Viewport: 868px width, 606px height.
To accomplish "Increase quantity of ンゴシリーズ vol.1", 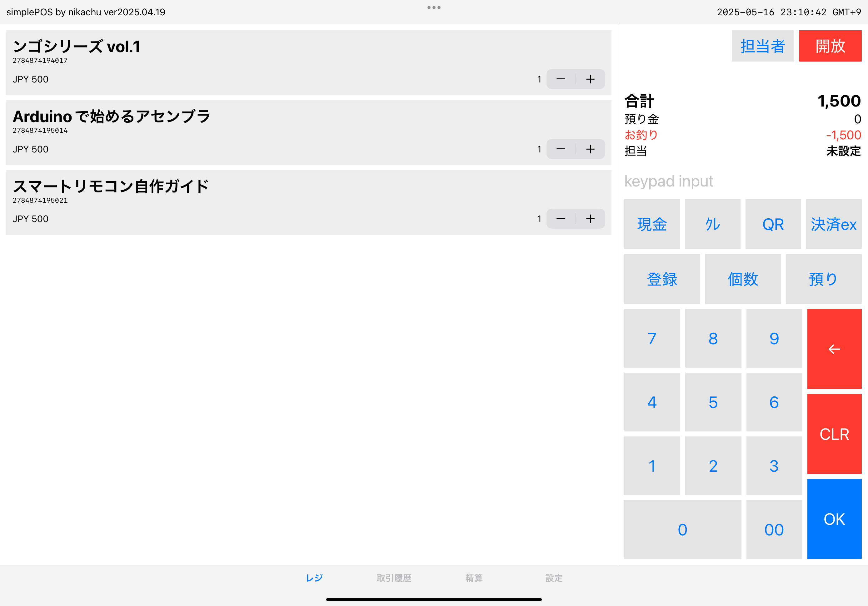I will [590, 79].
